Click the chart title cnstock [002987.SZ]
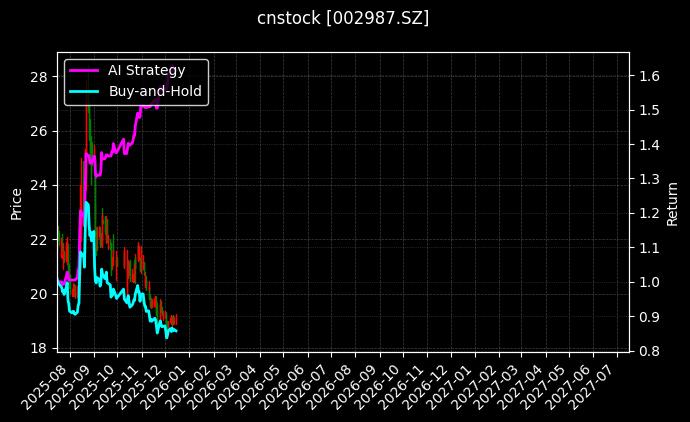690x422 pixels. click(343, 18)
